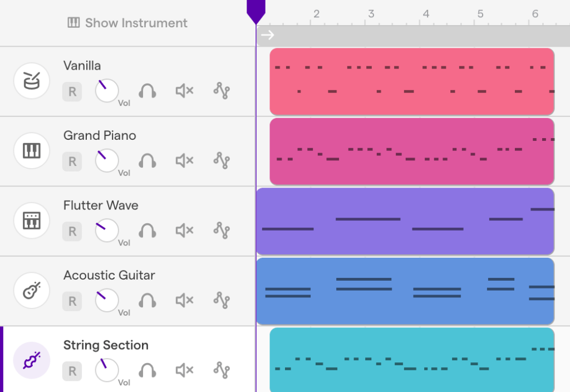Click Show Instrument button
The image size is (570, 392).
point(127,23)
